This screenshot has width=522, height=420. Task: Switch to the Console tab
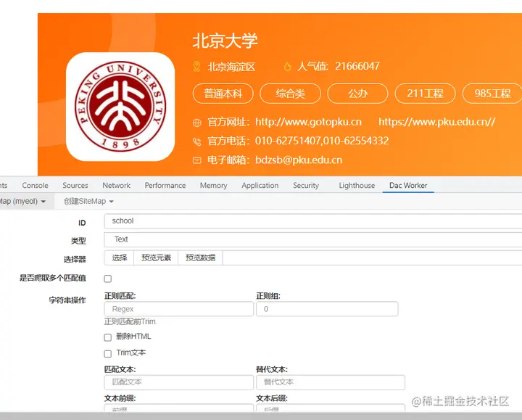tap(35, 185)
